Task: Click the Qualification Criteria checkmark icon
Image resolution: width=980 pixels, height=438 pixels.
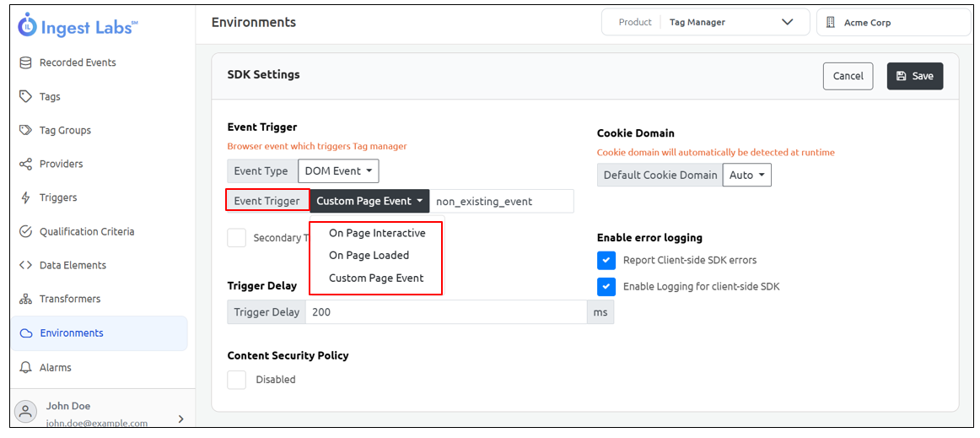Action: click(25, 231)
